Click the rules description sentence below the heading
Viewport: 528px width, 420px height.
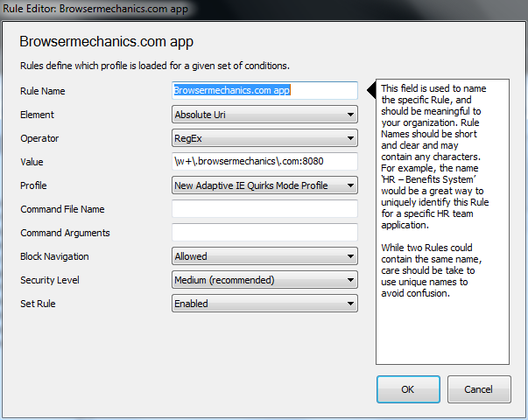click(x=155, y=66)
